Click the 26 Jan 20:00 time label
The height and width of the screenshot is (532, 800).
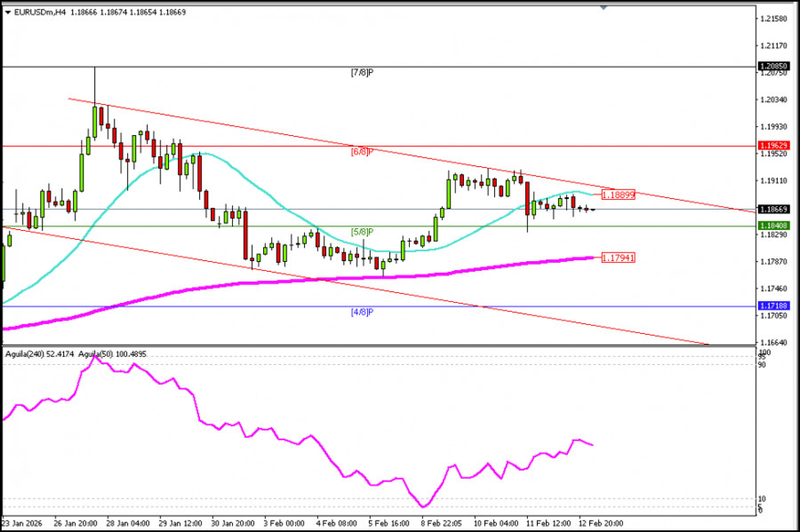click(76, 523)
